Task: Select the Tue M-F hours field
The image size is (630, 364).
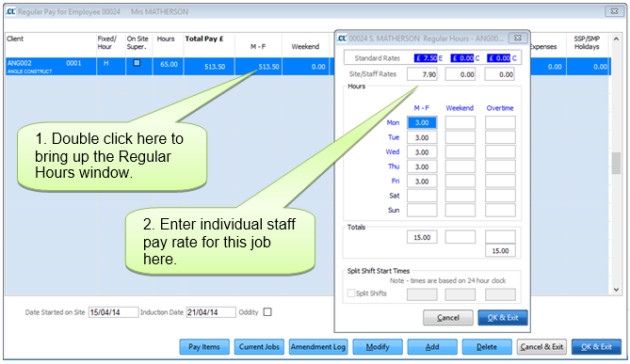Action: [422, 137]
